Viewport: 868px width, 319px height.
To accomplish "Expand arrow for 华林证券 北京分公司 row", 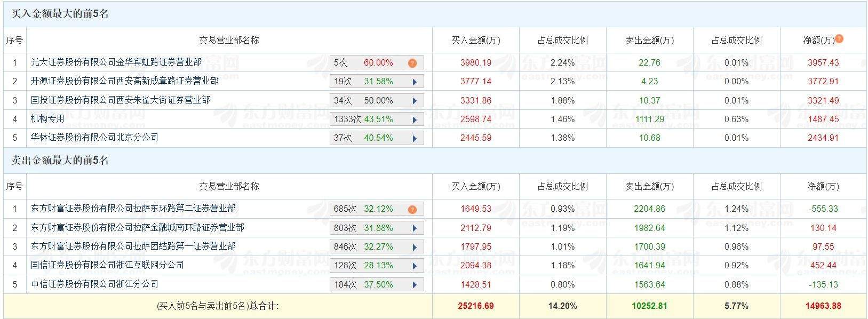I will point(414,138).
